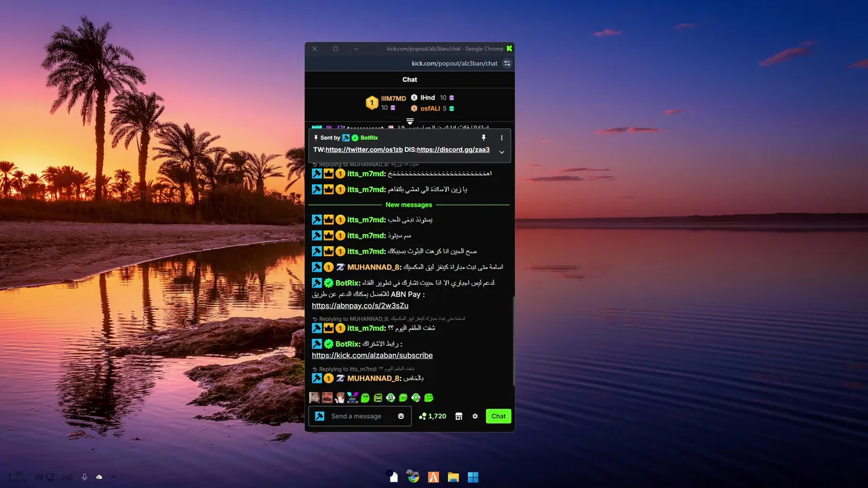Insert the green clown with pink emote
Image resolution: width=868 pixels, height=488 pixels.
(416, 398)
